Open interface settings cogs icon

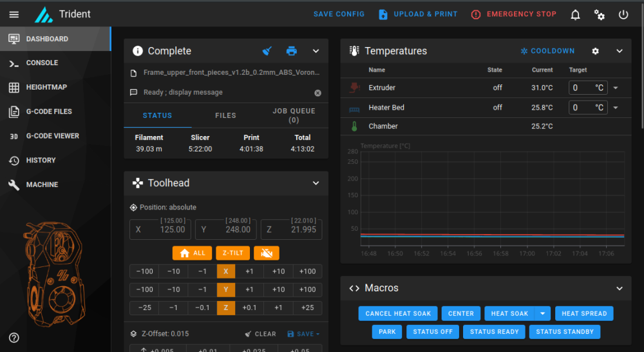tap(599, 15)
